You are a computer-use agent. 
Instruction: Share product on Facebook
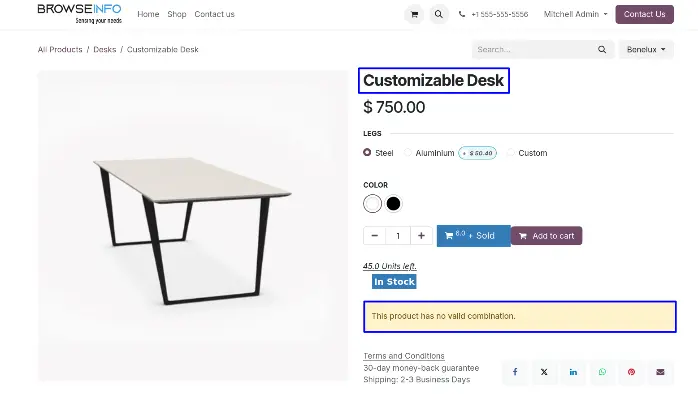point(515,372)
